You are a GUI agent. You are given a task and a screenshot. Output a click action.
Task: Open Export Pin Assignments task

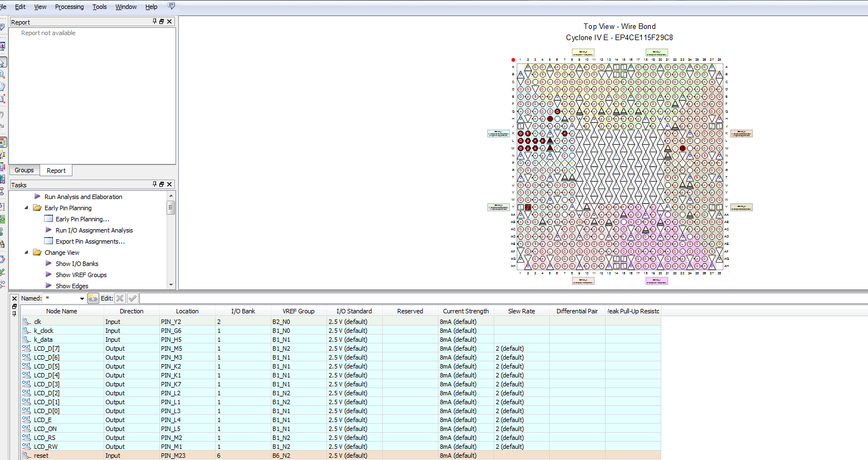tap(90, 241)
